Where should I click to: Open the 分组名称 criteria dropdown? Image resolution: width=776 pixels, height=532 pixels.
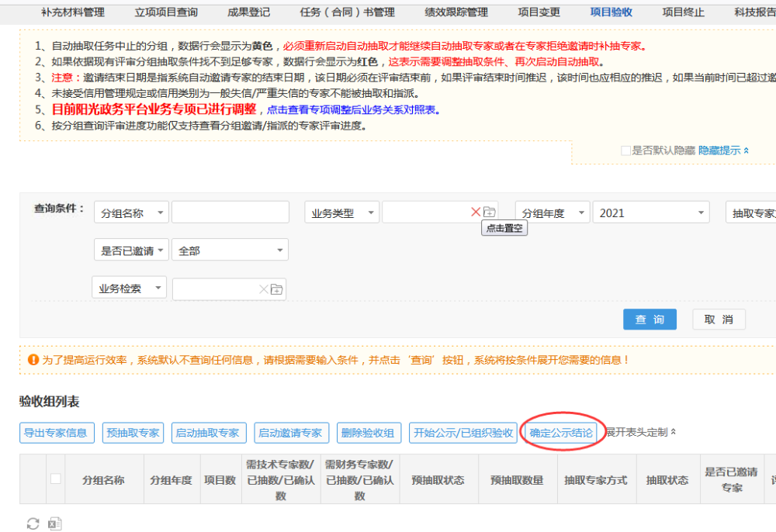point(130,212)
